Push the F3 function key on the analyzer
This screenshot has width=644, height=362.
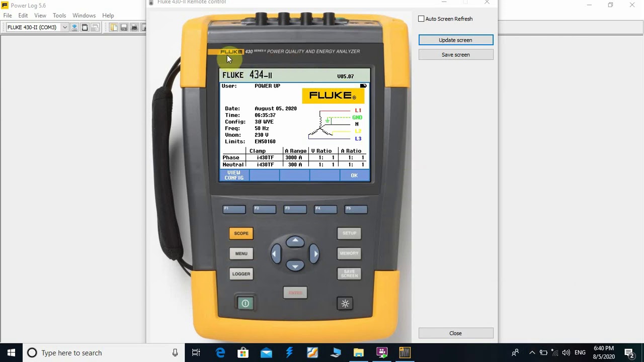tap(295, 209)
